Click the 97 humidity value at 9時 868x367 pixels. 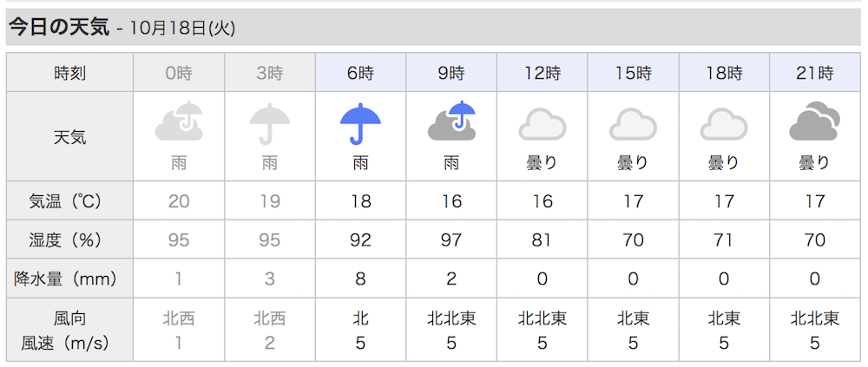point(451,239)
